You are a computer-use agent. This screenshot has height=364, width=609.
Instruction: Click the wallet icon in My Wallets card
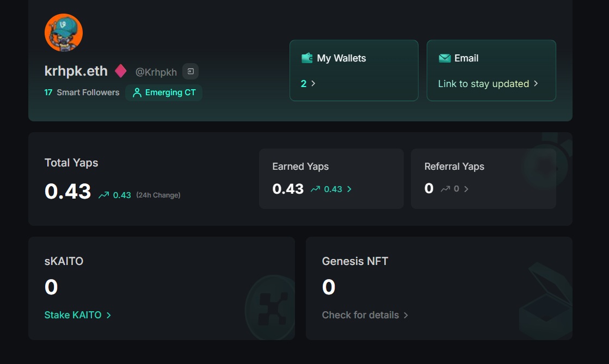pyautogui.click(x=308, y=58)
